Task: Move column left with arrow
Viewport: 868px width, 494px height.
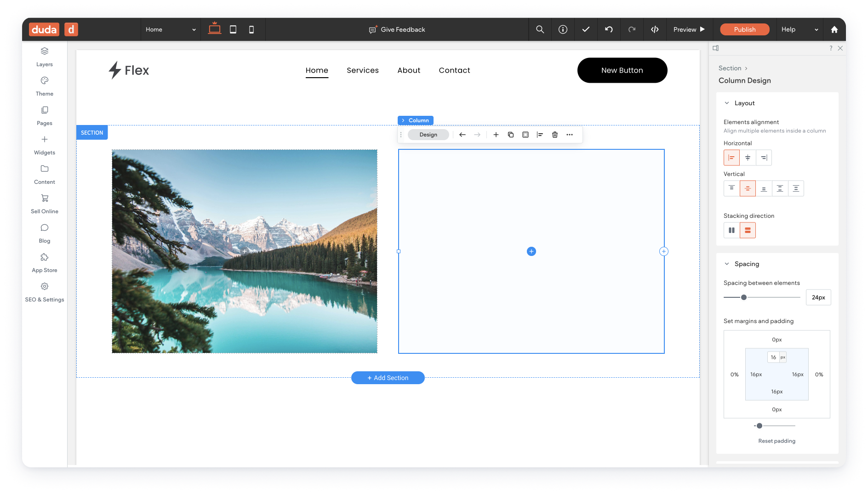Action: point(463,135)
